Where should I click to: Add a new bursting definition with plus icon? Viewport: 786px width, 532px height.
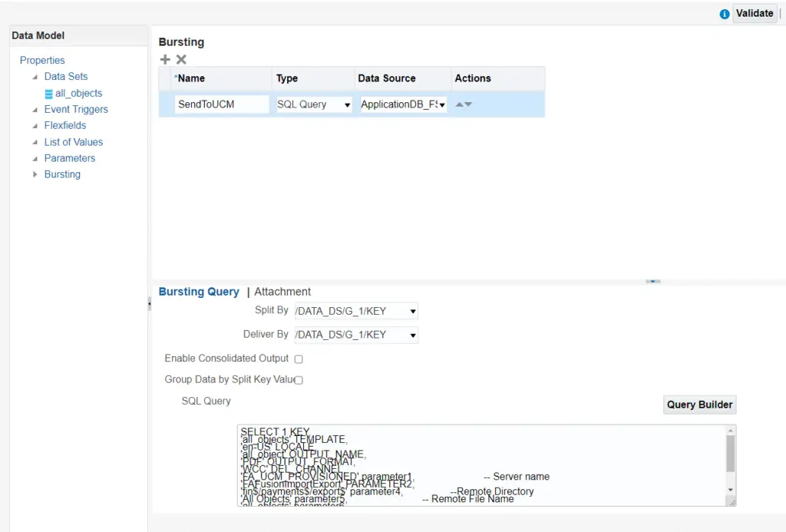[x=165, y=59]
